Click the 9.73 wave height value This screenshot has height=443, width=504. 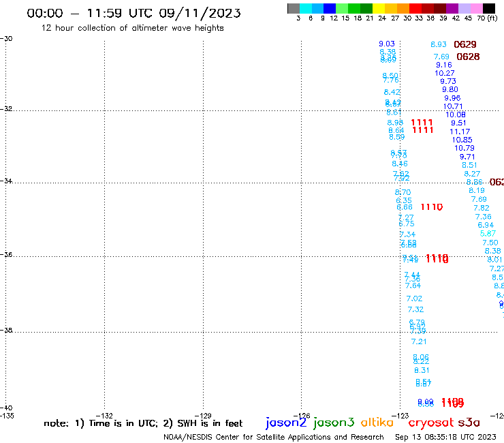pos(448,81)
